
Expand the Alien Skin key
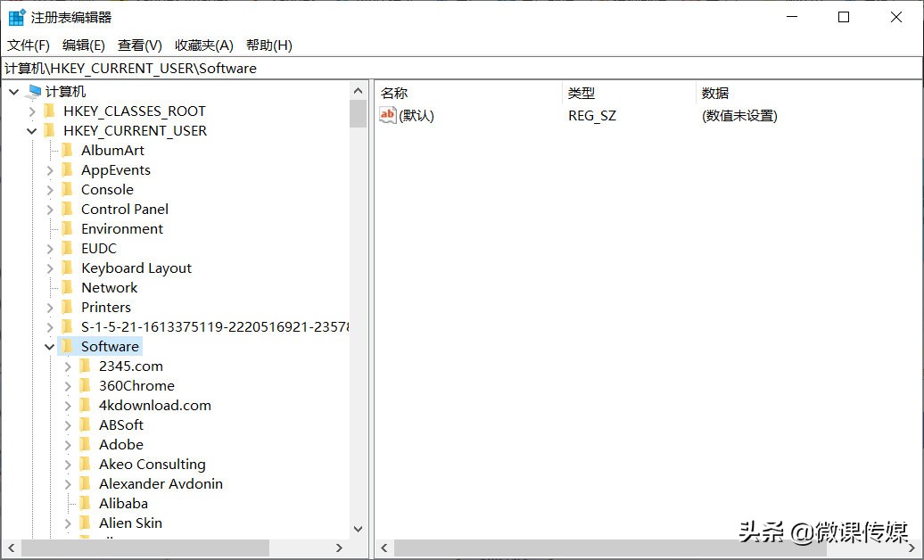pyautogui.click(x=68, y=523)
